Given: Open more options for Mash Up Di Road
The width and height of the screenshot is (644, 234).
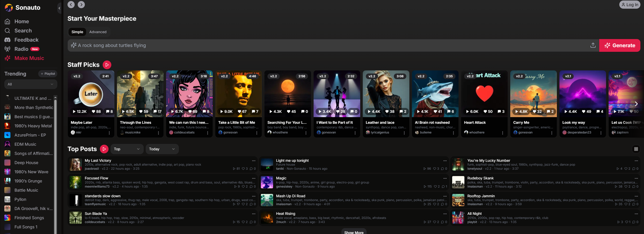Looking at the screenshot, I should [445, 196].
